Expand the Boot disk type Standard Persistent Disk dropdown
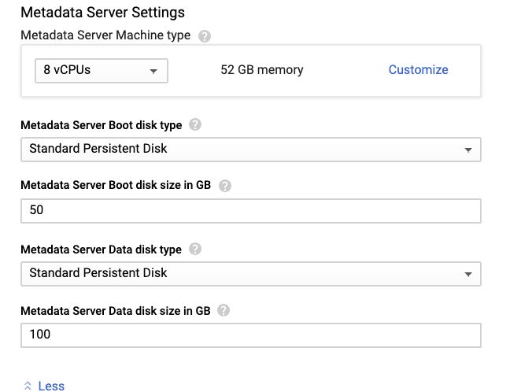Screen dimensions: 532x392 click(251, 150)
